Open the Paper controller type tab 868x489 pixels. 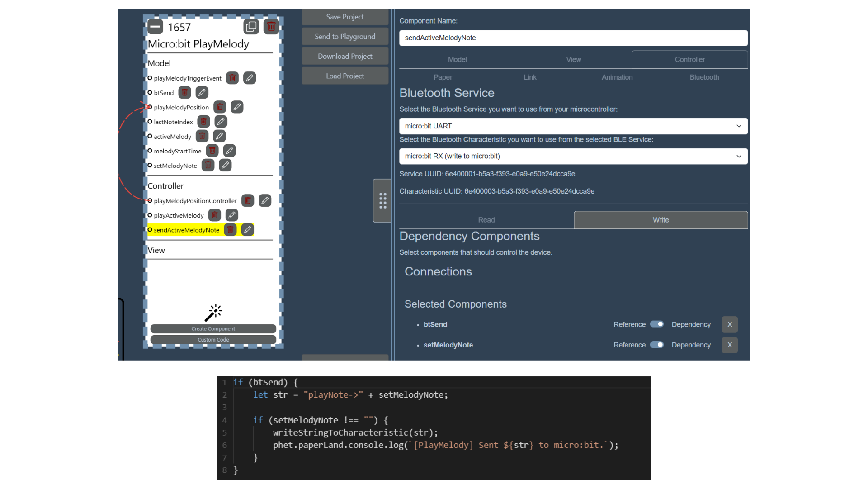pos(443,77)
